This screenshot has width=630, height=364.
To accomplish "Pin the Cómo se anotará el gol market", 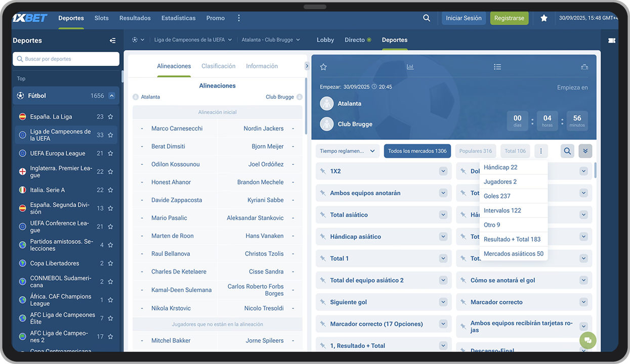I will (463, 281).
